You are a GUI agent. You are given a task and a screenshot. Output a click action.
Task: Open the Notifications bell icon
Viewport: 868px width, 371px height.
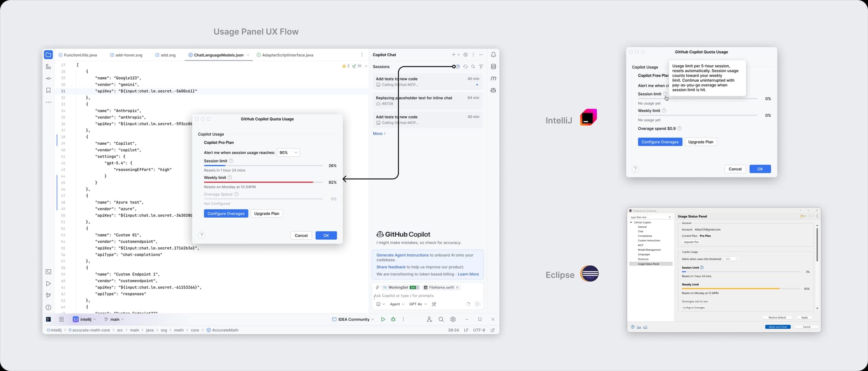coord(493,55)
